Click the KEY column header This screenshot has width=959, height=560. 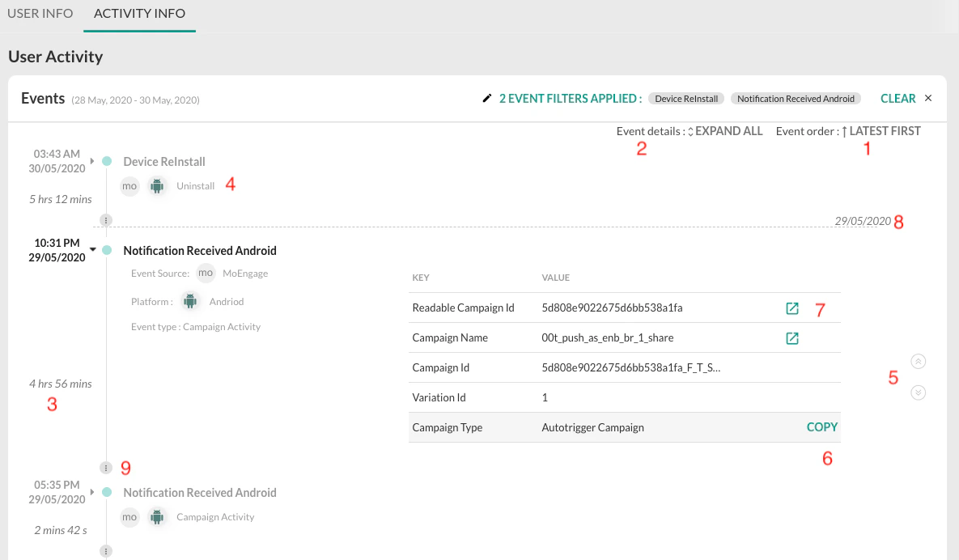click(x=421, y=278)
